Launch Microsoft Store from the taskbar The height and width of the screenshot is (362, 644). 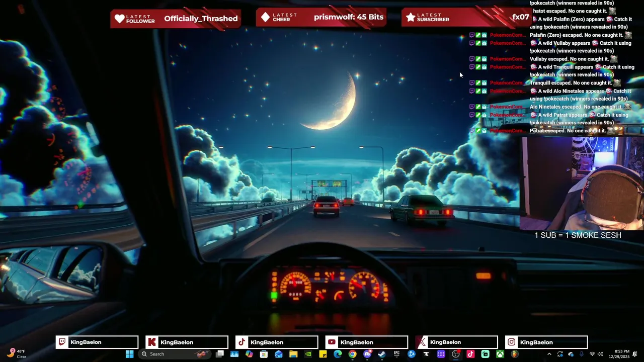coord(264,354)
